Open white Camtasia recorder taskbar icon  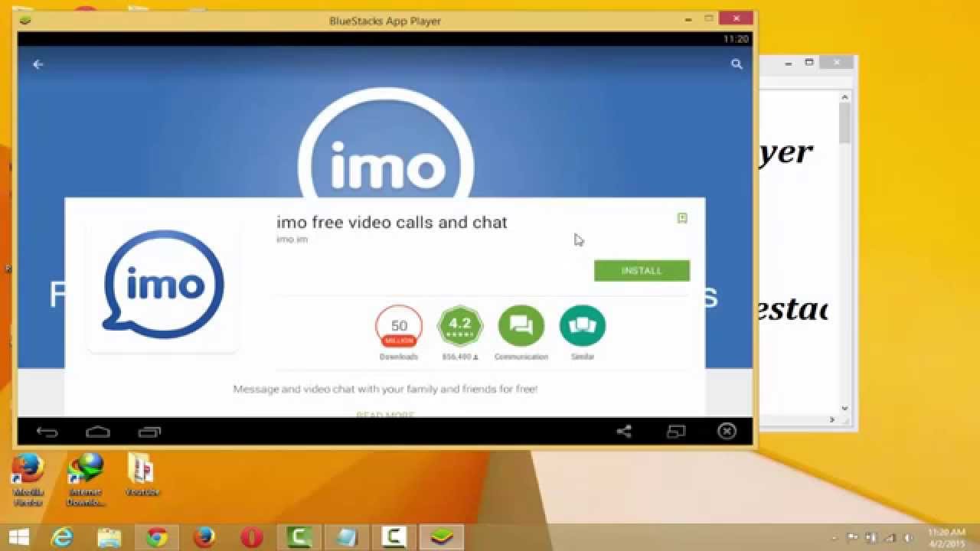(x=394, y=537)
